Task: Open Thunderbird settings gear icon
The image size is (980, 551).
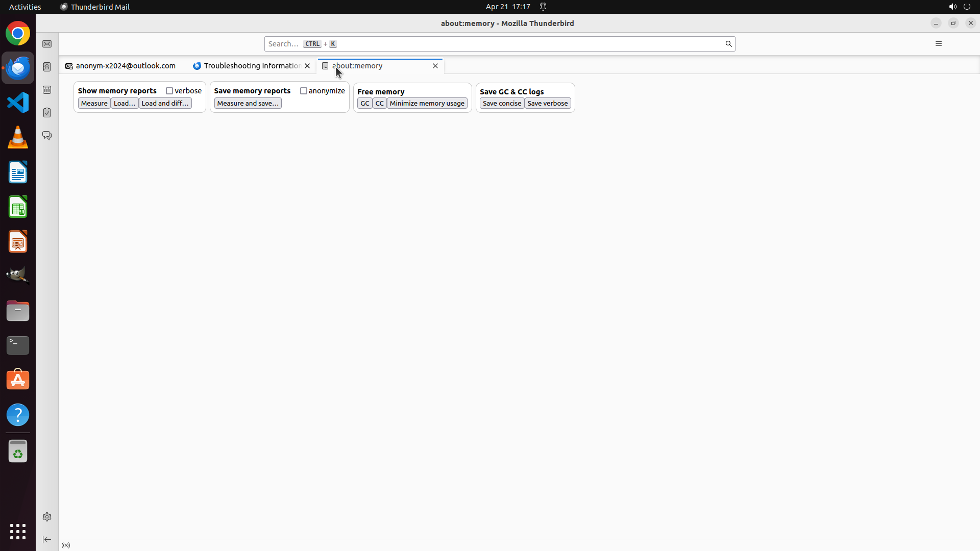Action: tap(47, 517)
